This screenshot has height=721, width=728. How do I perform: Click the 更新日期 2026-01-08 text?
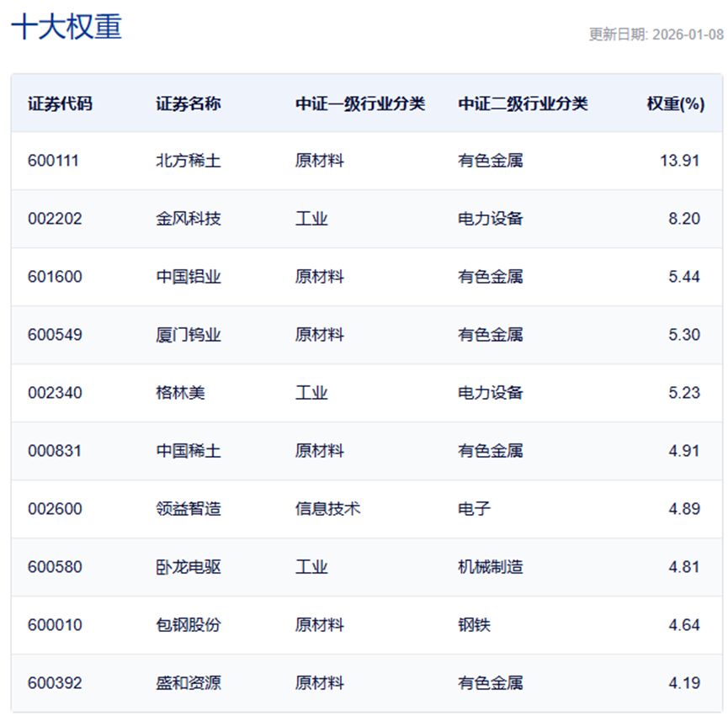pyautogui.click(x=656, y=34)
